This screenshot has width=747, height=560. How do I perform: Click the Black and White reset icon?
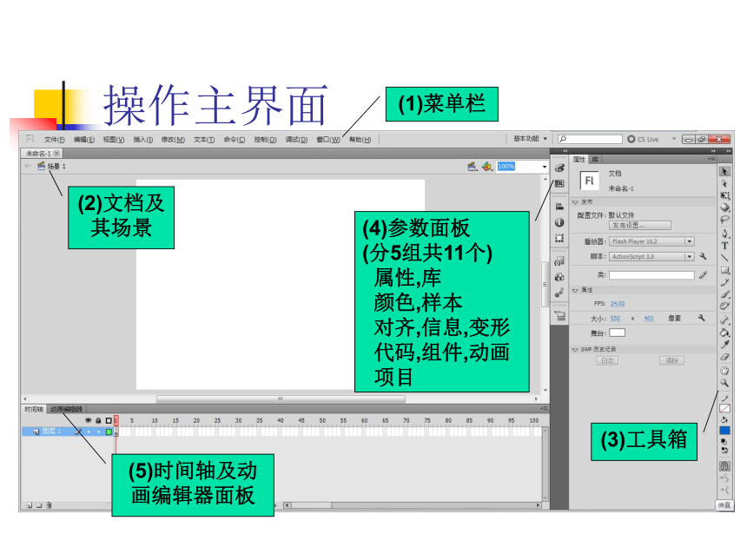coord(724,442)
